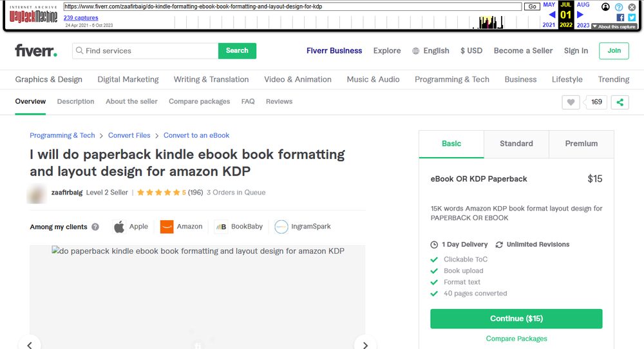Image resolution: width=644 pixels, height=349 pixels.
Task: Click Become a Seller link
Action: click(x=523, y=50)
